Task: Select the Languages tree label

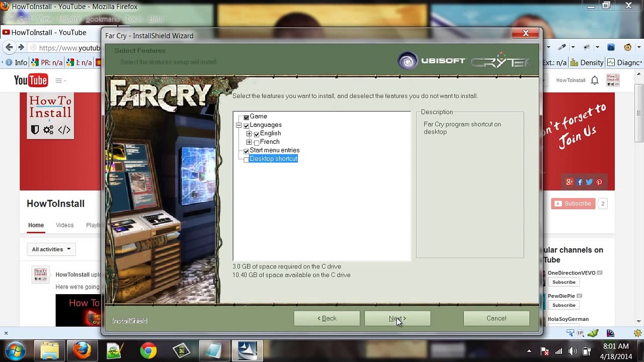Action: click(266, 125)
